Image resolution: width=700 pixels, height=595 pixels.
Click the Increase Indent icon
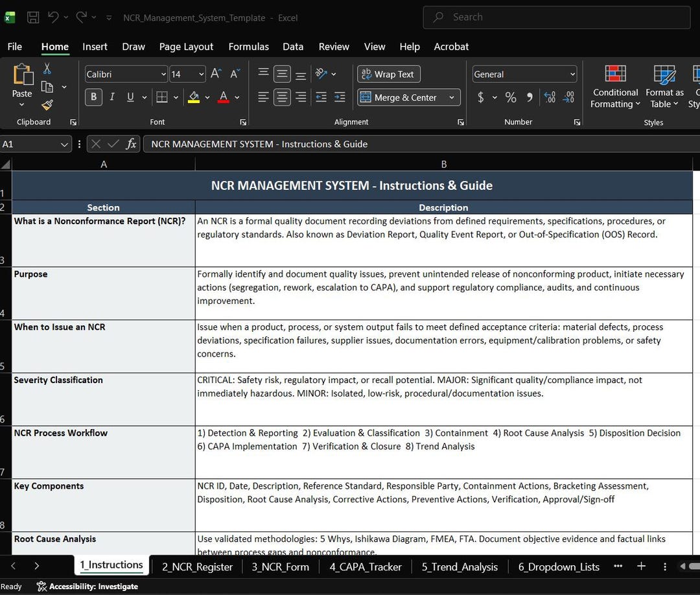340,97
